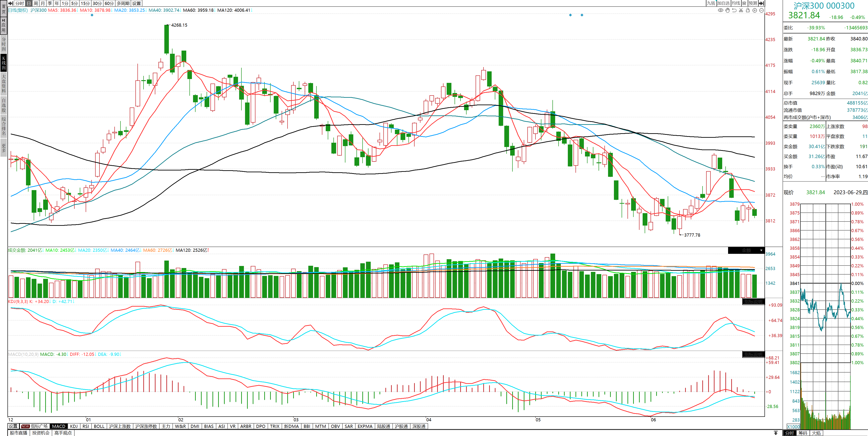868x436 pixels.
Task: Click the arrow icon beside 预测 button
Action: (761, 3)
